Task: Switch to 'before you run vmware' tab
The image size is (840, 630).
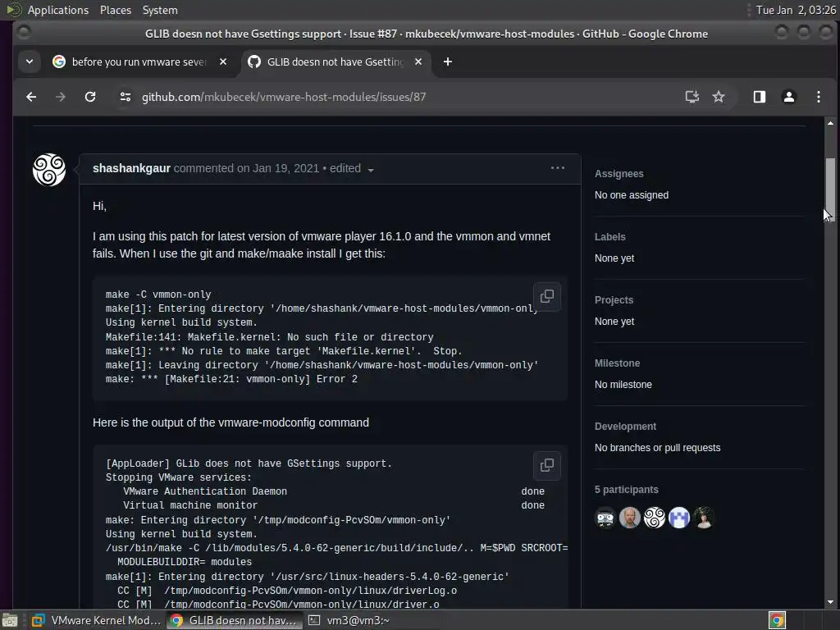Action: [139, 62]
